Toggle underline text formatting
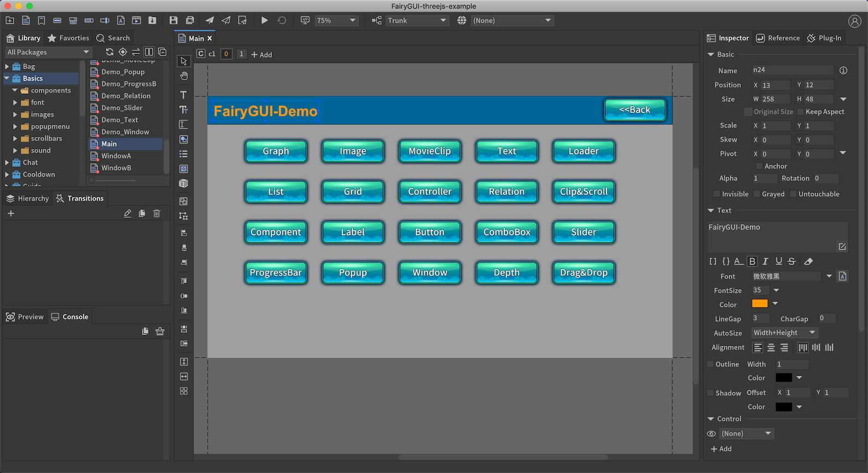The height and width of the screenshot is (473, 868). click(x=779, y=261)
